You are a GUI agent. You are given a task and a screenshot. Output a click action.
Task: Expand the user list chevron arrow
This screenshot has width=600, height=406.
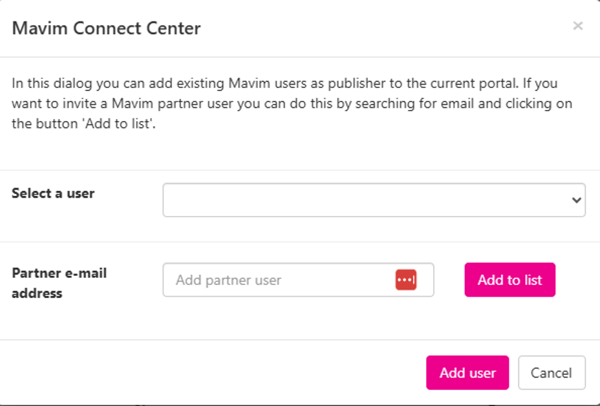[576, 200]
